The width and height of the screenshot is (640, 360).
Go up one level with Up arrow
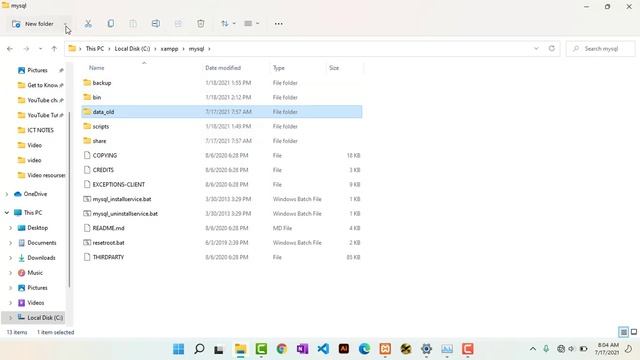tap(54, 49)
